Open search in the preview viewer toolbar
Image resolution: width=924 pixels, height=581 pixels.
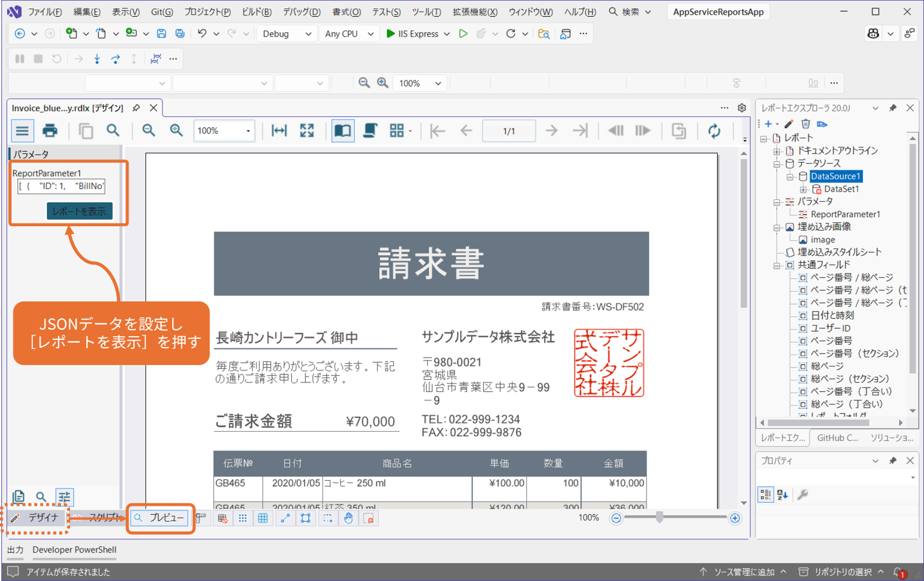point(113,130)
